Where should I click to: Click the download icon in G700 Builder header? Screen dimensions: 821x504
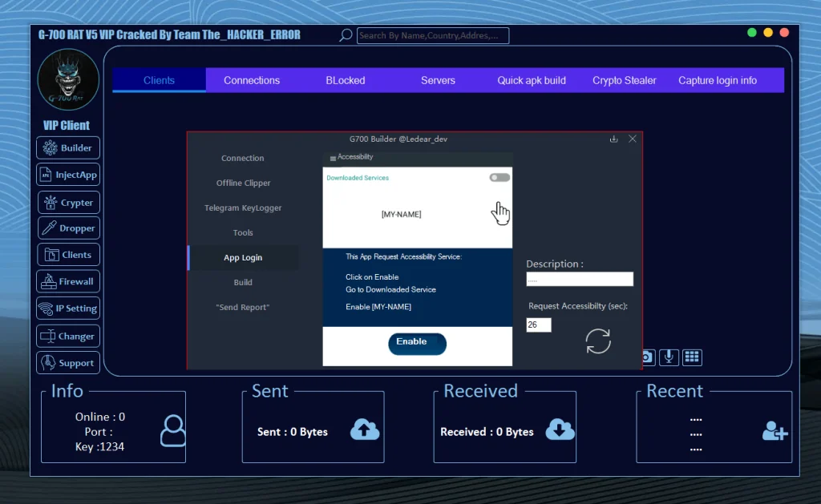pyautogui.click(x=613, y=139)
